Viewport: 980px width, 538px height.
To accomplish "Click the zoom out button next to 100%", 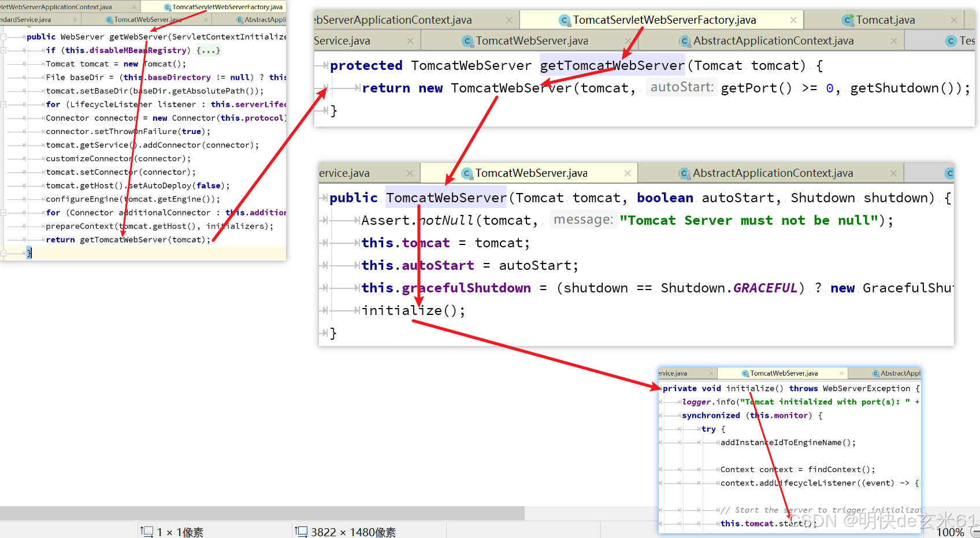I will pyautogui.click(x=975, y=532).
